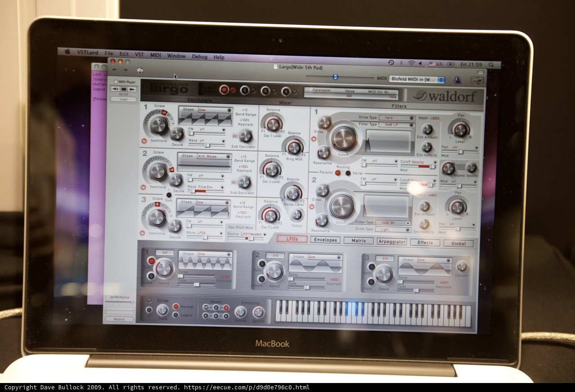Click the Oscillator 1 Semitone knob
This screenshot has width=575, height=392.
coord(159,125)
